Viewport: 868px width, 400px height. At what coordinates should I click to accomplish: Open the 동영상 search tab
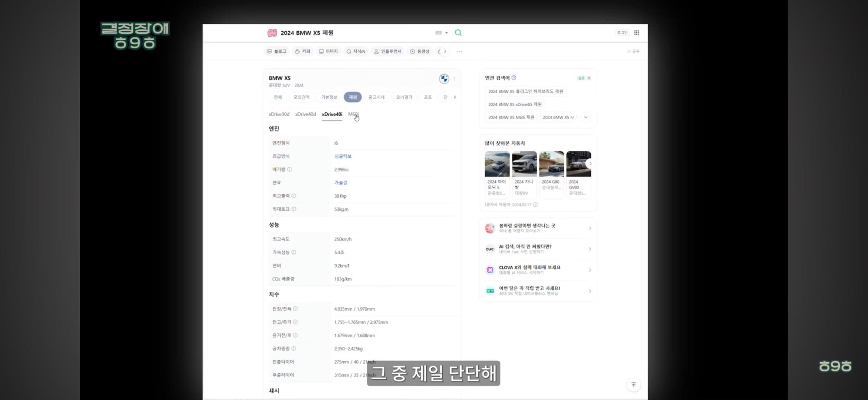pyautogui.click(x=420, y=51)
